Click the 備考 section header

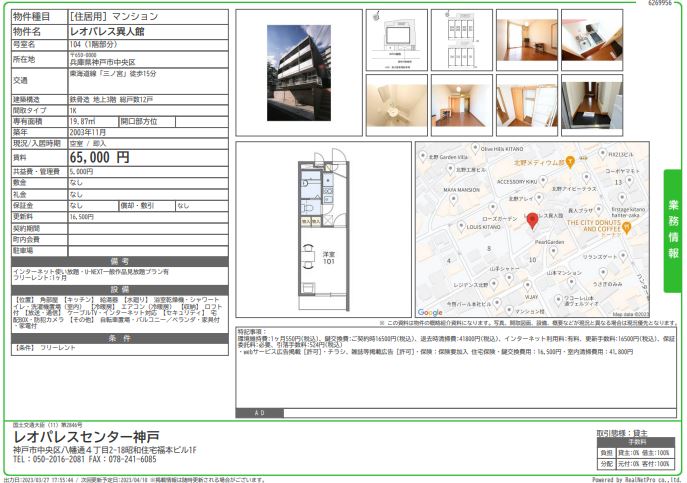(x=120, y=262)
